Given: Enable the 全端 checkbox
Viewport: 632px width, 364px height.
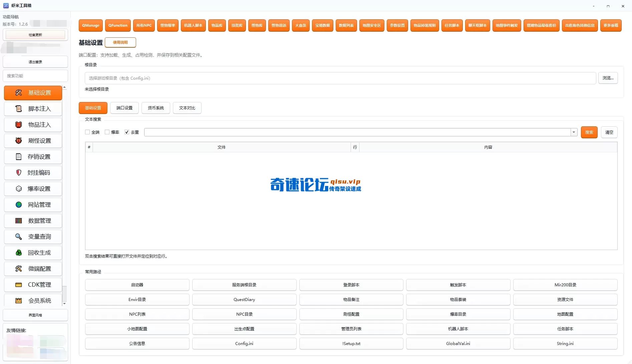Looking at the screenshot, I should (x=87, y=132).
